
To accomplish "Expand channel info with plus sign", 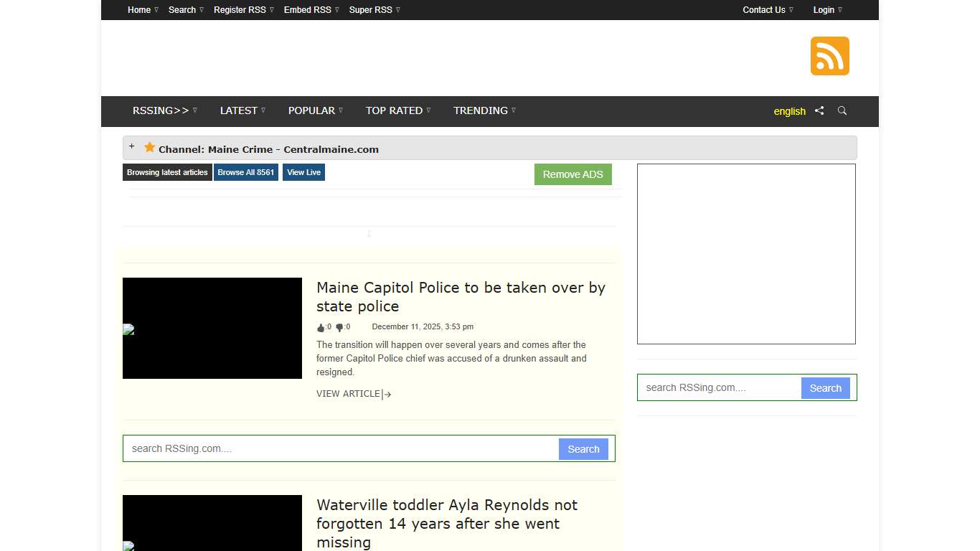I will coord(131,146).
